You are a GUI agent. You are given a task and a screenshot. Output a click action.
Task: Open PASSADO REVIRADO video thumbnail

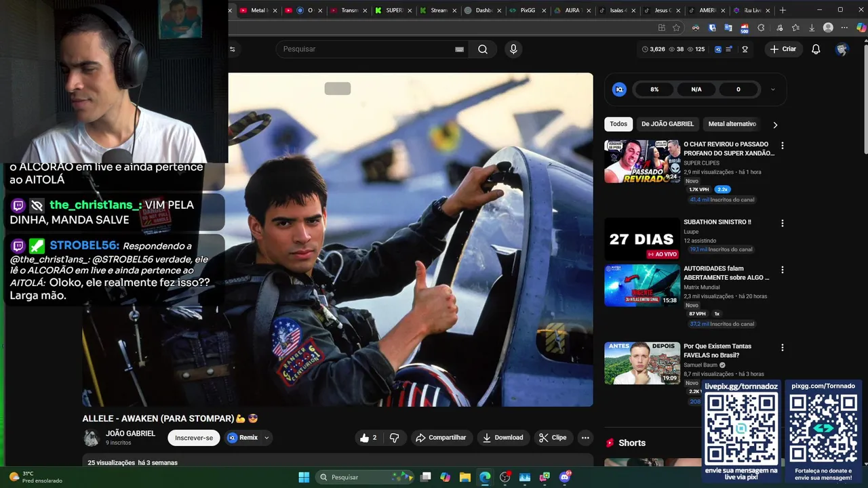tap(642, 161)
